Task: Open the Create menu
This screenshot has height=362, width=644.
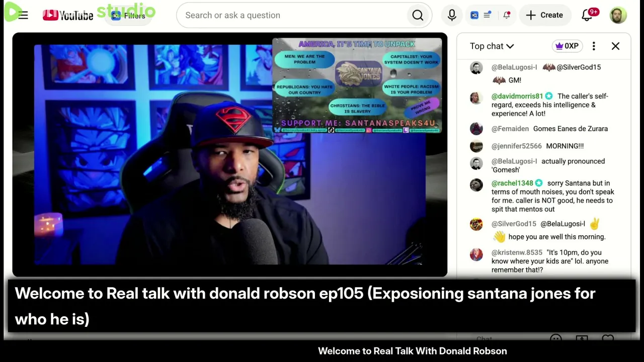Action: pyautogui.click(x=544, y=15)
